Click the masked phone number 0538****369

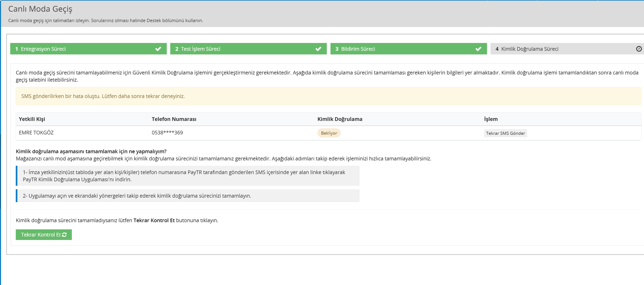pos(167,133)
